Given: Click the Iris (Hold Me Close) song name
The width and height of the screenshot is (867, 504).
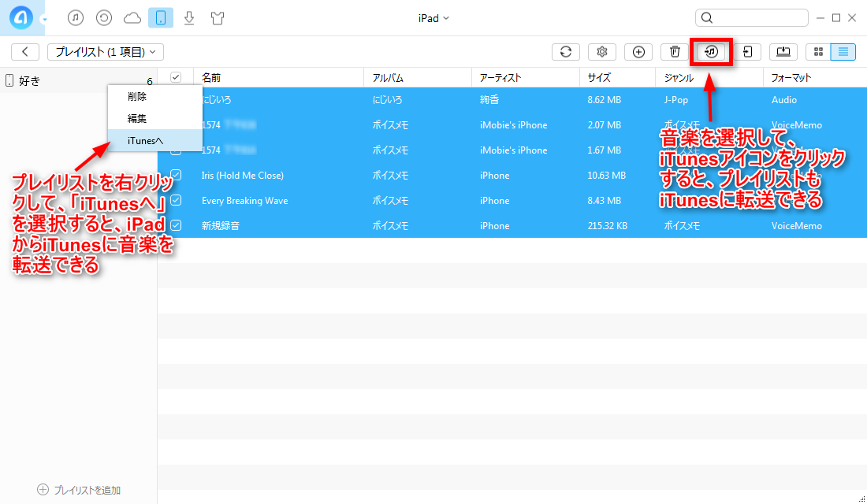Looking at the screenshot, I should coord(242,175).
